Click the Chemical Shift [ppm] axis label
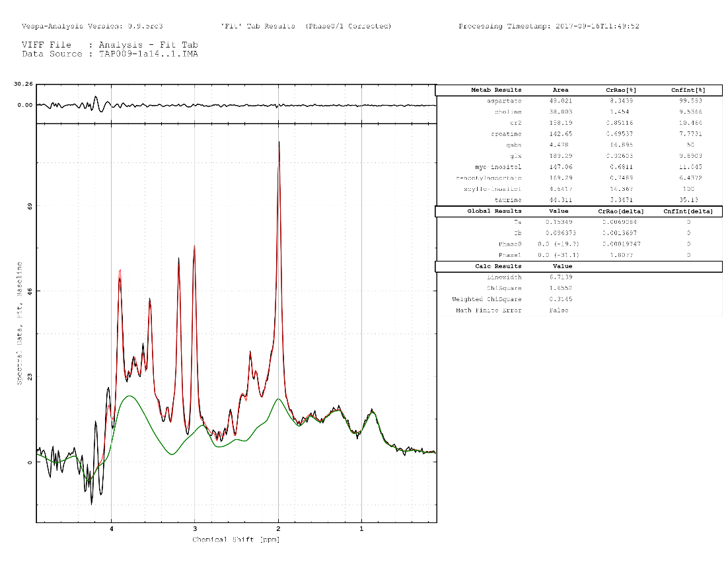 click(235, 540)
